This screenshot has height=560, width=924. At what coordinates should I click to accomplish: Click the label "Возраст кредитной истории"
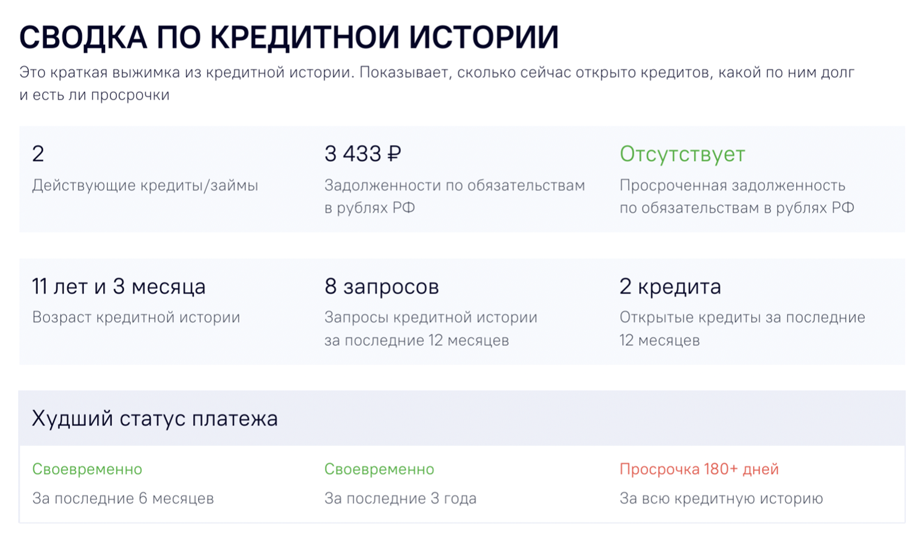(136, 317)
